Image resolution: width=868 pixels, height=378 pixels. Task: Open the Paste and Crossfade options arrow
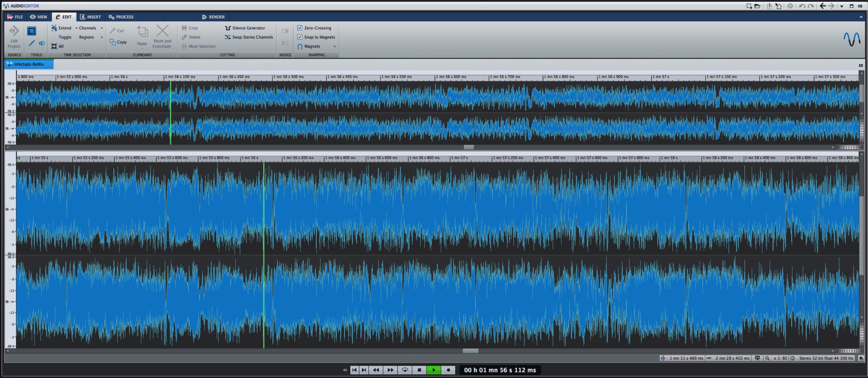pos(173,48)
